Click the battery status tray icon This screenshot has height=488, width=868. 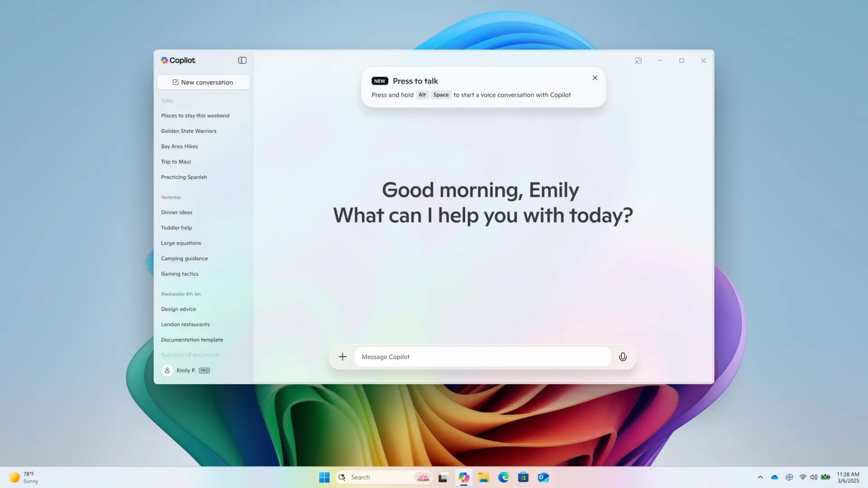(826, 477)
